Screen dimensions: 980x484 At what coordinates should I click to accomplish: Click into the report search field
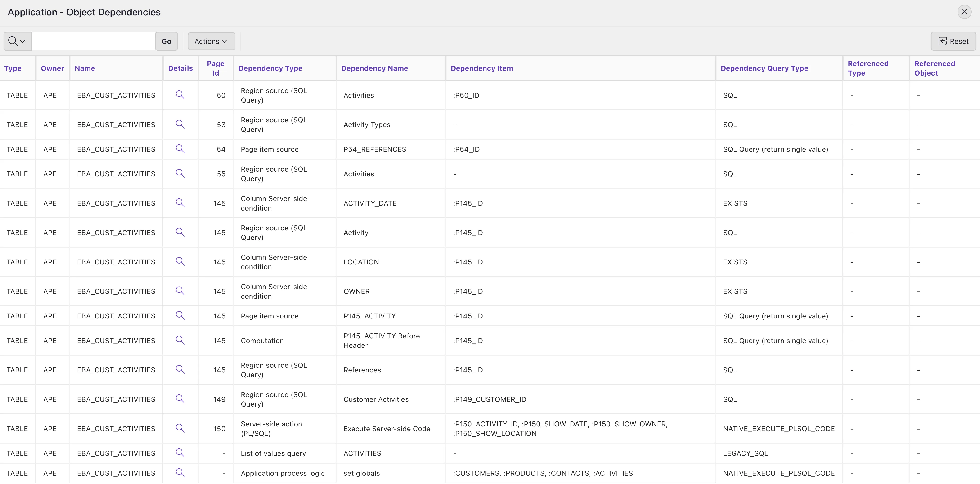pos(93,41)
